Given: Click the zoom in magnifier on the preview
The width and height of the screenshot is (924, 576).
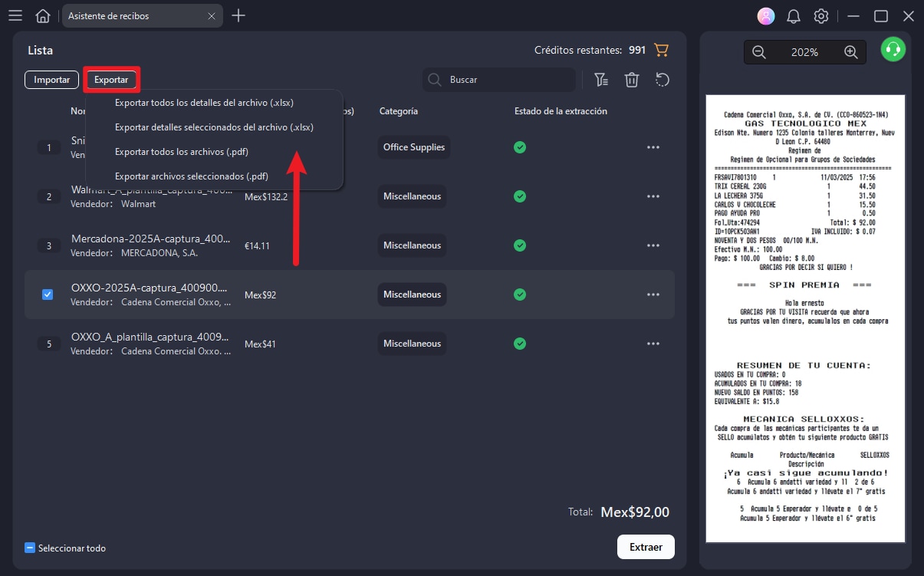Looking at the screenshot, I should (x=851, y=52).
